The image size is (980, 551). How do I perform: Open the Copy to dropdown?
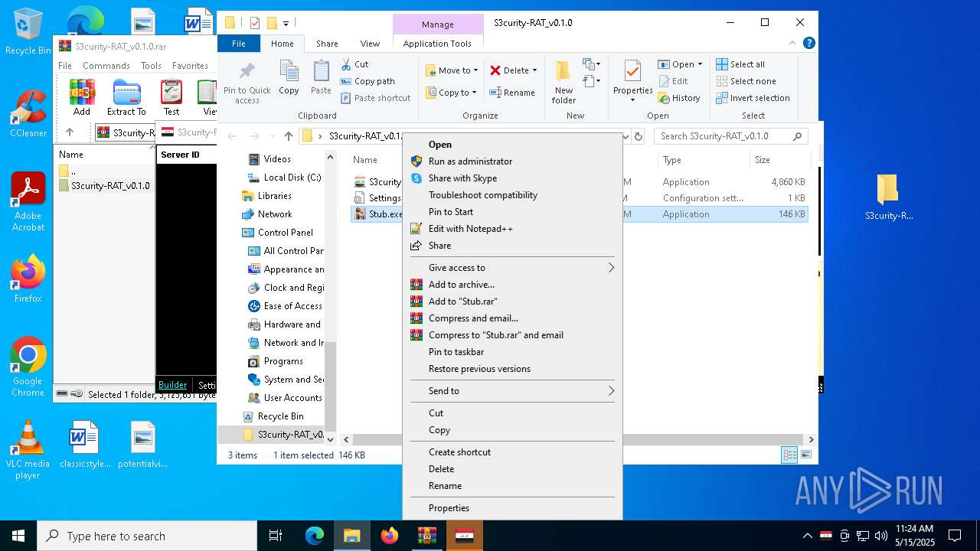451,93
